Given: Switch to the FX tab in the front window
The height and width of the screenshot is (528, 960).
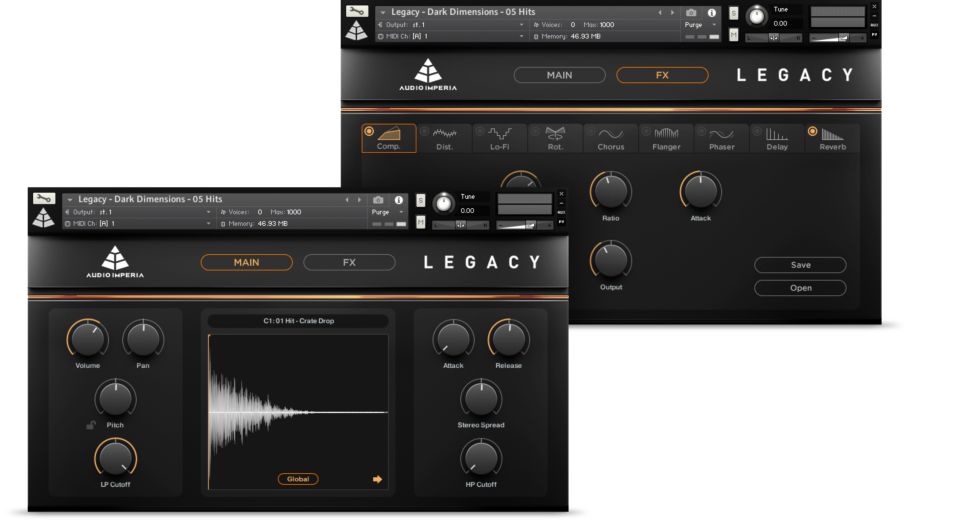Looking at the screenshot, I should [x=349, y=262].
